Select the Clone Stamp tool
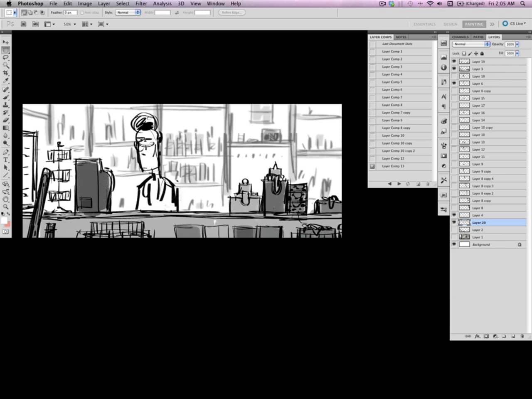Screen dimensions: 532x399 5,105
